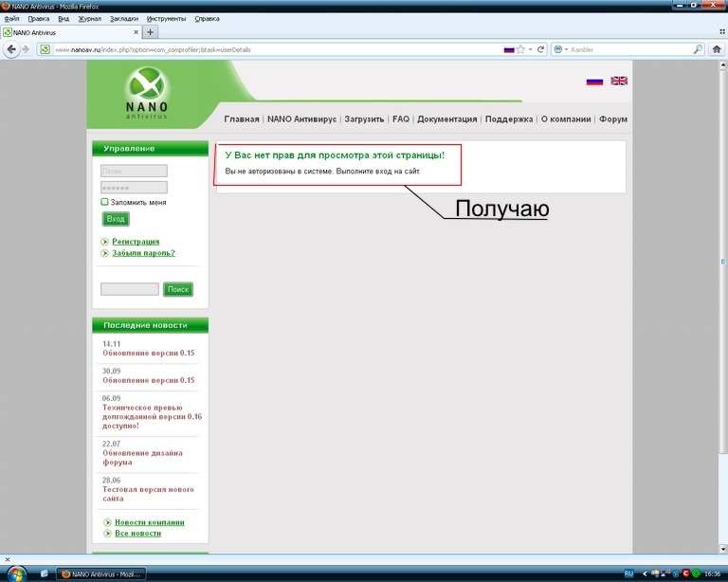Click the Забыли пароль? link
The image size is (728, 582).
[143, 253]
